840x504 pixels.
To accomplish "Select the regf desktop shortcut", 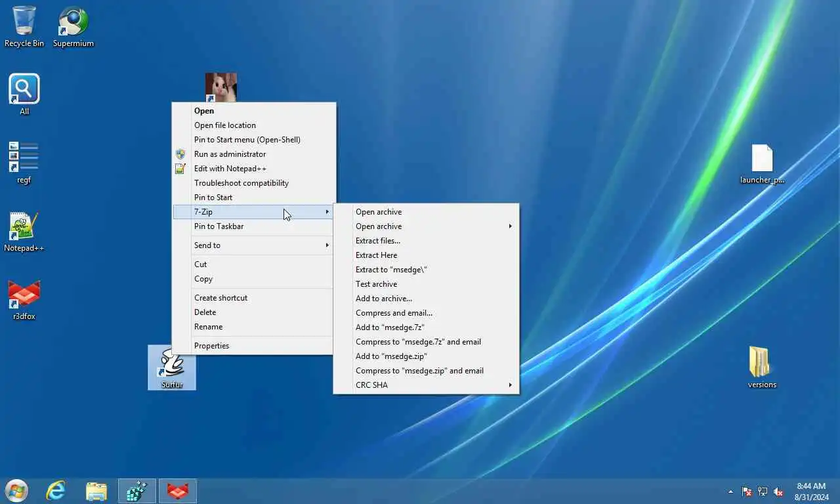I will click(x=24, y=163).
